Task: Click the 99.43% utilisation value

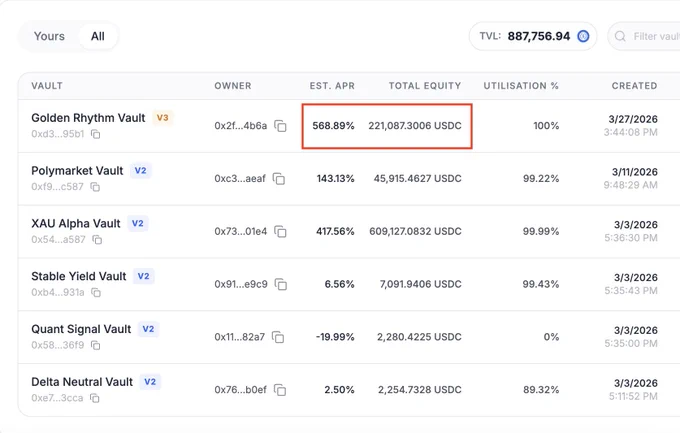Action: (541, 284)
